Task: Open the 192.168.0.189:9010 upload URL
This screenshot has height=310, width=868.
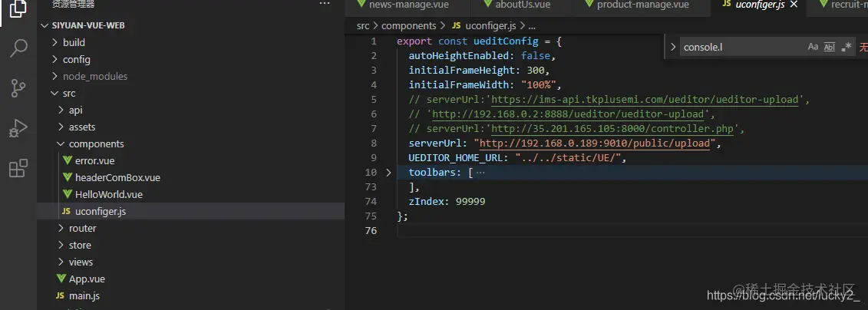Action: (595, 143)
